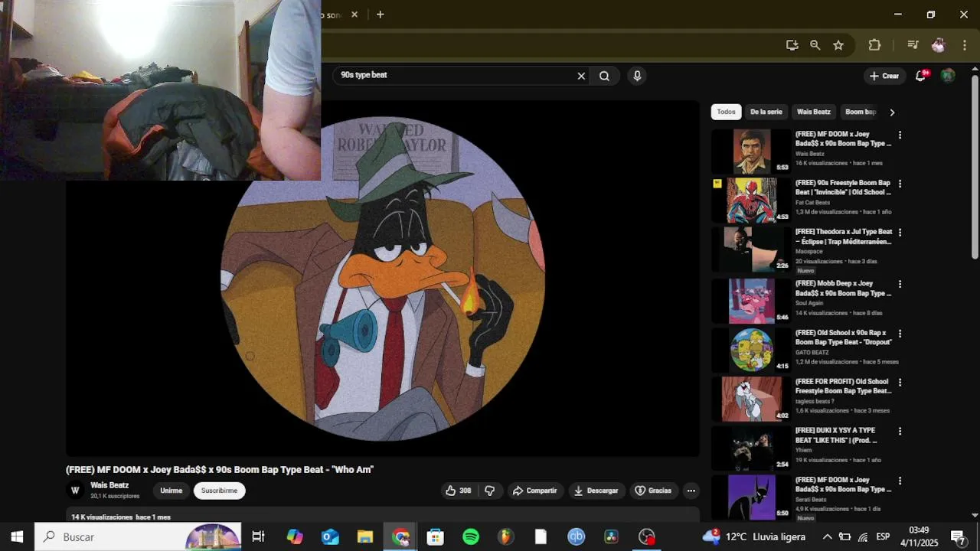Open the DUKI X YSY A 'LIKE THIS' video
980x551 pixels.
point(836,435)
